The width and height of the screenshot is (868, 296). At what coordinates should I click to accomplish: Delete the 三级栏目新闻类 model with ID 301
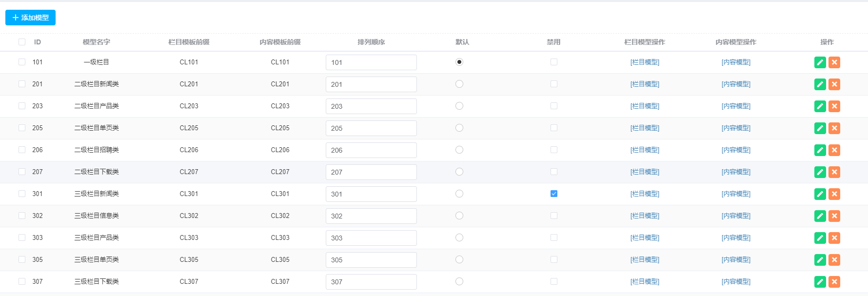(x=834, y=194)
